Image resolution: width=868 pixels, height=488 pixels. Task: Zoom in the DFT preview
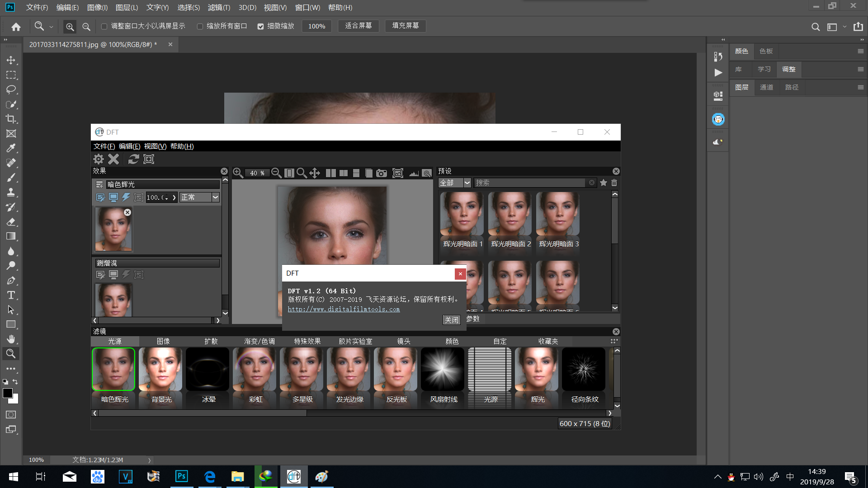pyautogui.click(x=238, y=173)
